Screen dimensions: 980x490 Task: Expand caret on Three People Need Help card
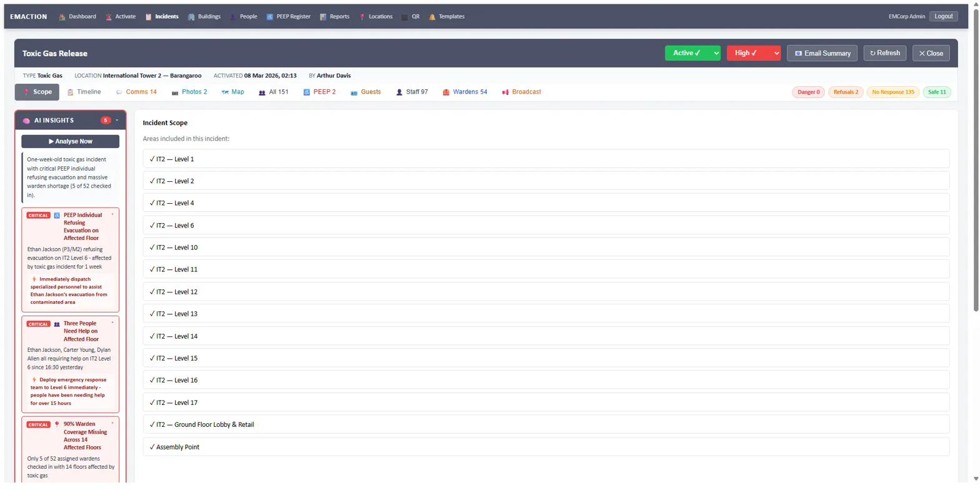(x=112, y=322)
